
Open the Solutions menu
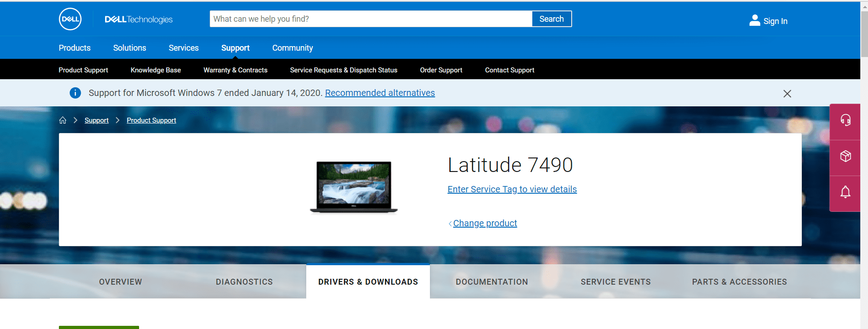(x=130, y=48)
